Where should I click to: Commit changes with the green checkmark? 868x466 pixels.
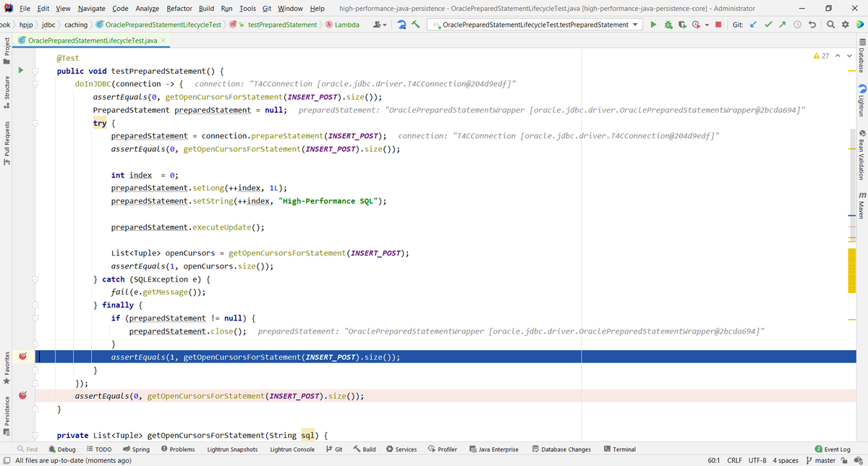768,25
